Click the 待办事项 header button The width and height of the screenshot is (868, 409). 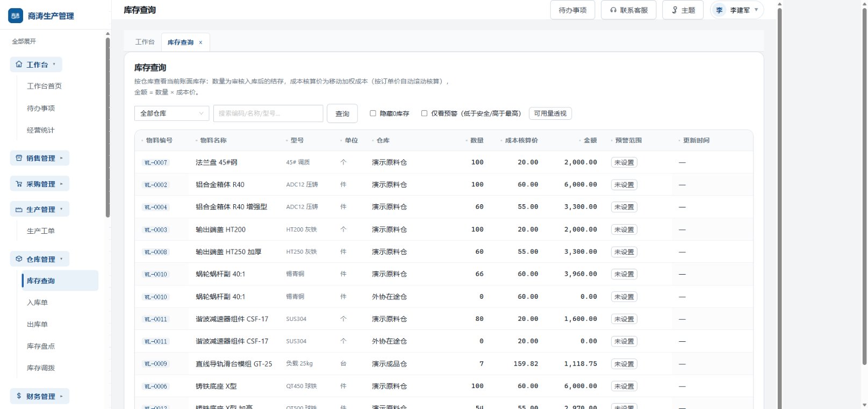(x=572, y=10)
